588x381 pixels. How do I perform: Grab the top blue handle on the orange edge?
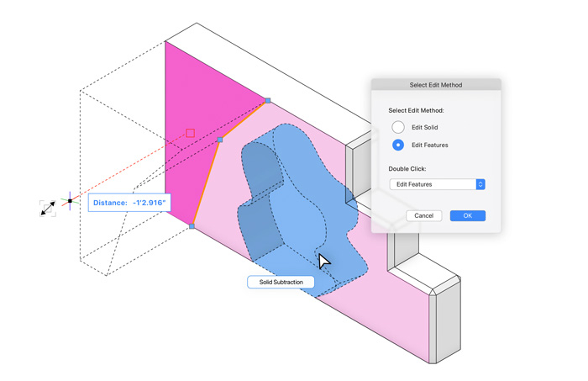coord(268,101)
